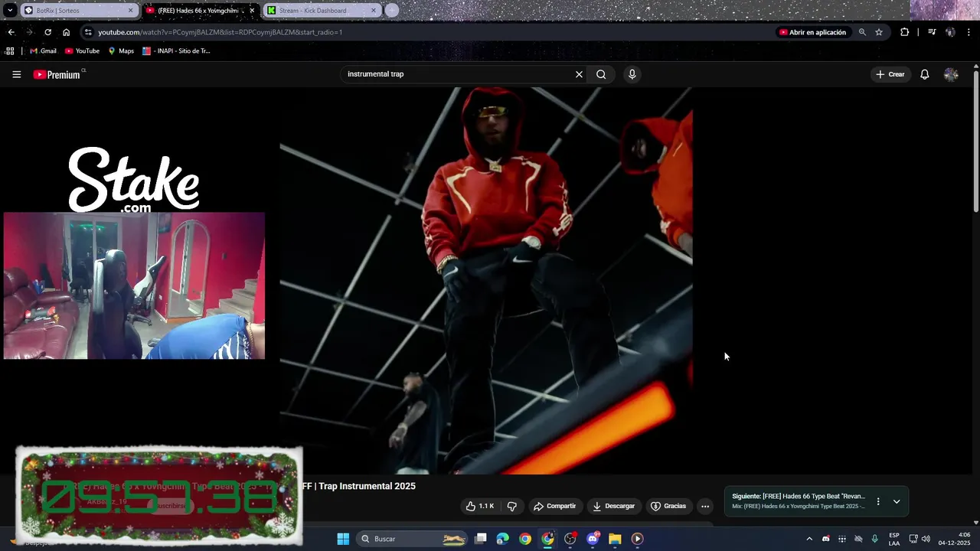Click the page vertical scrollbar thumb
980x551 pixels.
975,142
